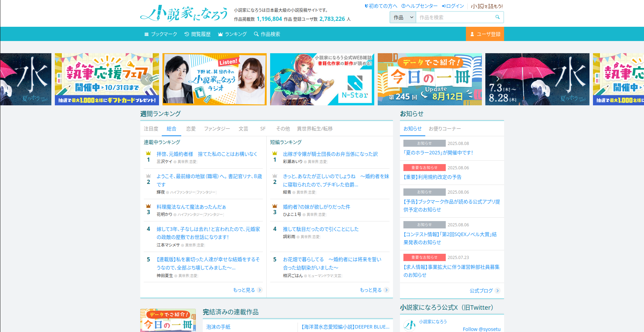Select the お便りコーナー tab
The height and width of the screenshot is (332, 644).
[445, 129]
